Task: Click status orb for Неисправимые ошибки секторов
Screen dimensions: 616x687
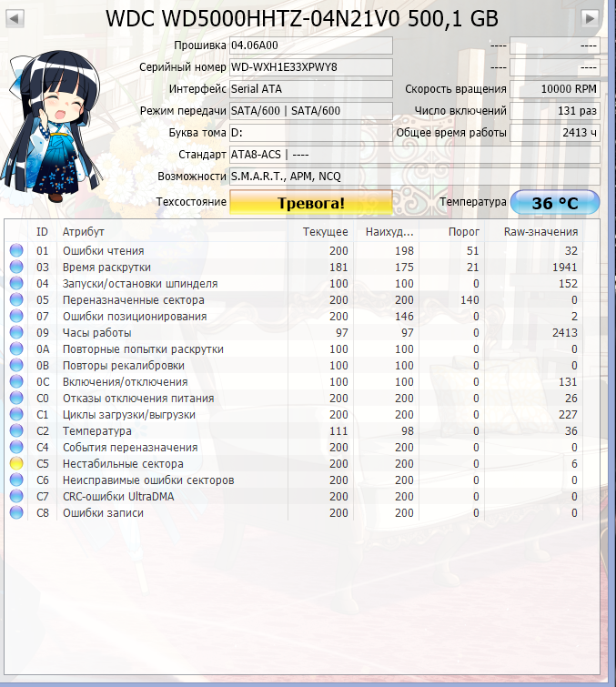Action: pyautogui.click(x=16, y=480)
